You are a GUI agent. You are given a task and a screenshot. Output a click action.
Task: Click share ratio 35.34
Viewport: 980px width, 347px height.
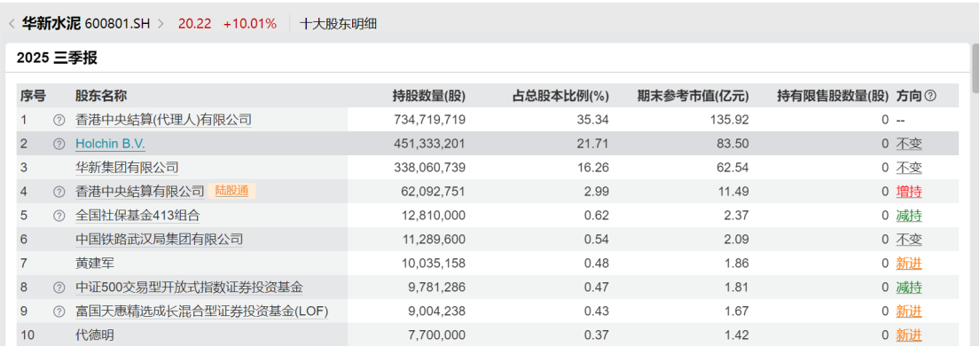[593, 120]
